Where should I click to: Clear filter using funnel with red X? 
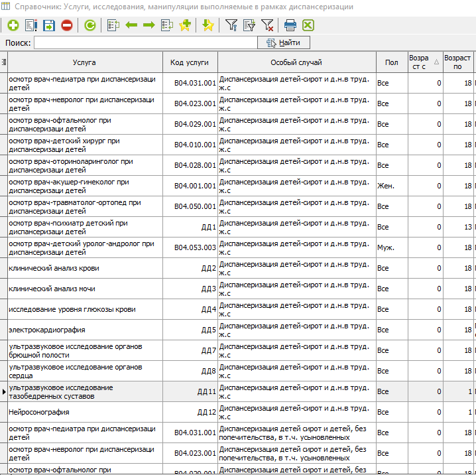pyautogui.click(x=267, y=25)
